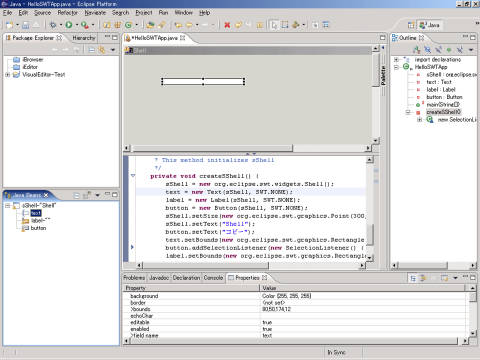Open Java Beans view menu dropdown arrow
480x360 pixels.
97,195
